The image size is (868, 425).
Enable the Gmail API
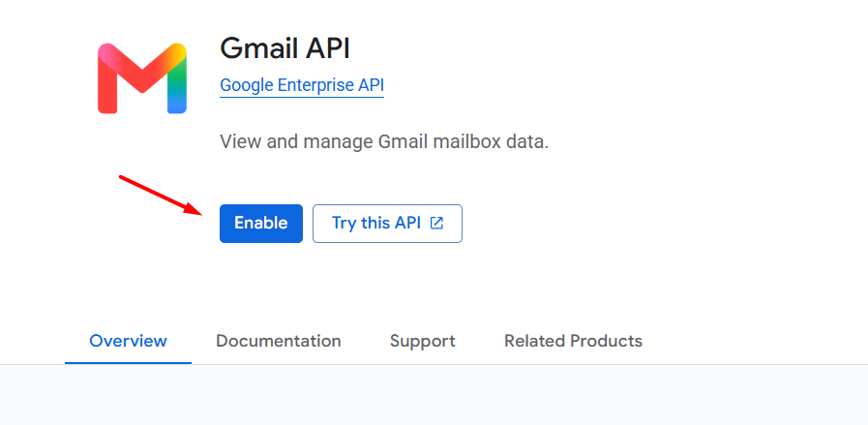[x=260, y=224]
